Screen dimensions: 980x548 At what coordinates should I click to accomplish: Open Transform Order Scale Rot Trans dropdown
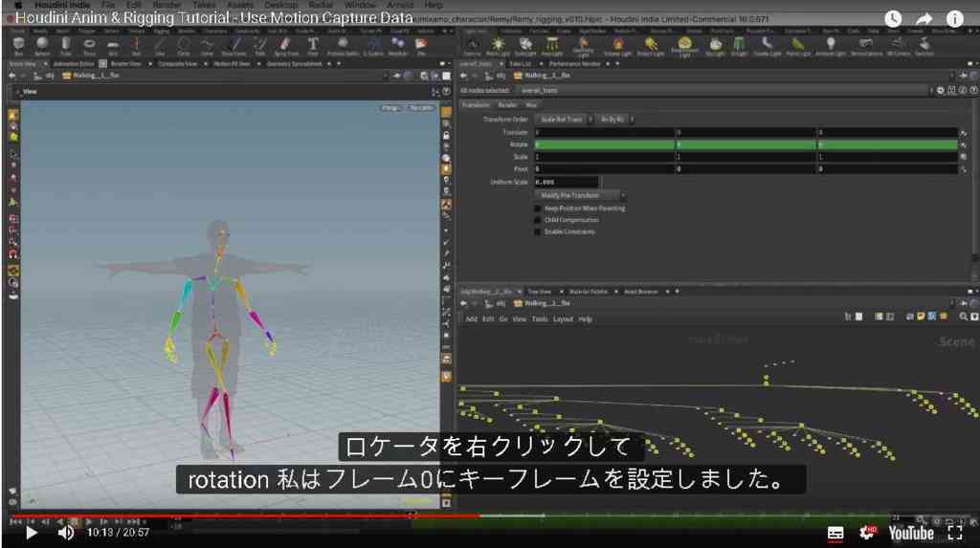[563, 120]
